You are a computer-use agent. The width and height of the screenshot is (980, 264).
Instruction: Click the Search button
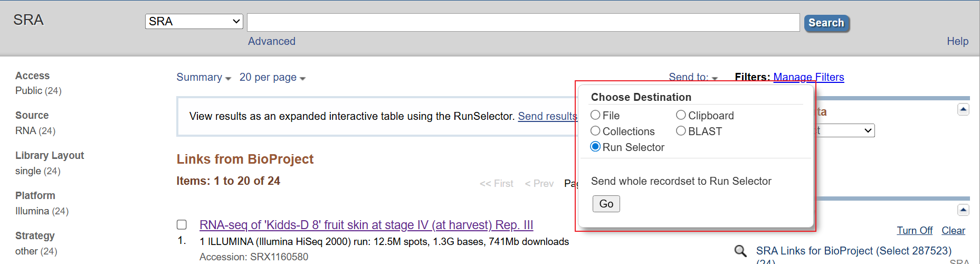[x=826, y=23]
